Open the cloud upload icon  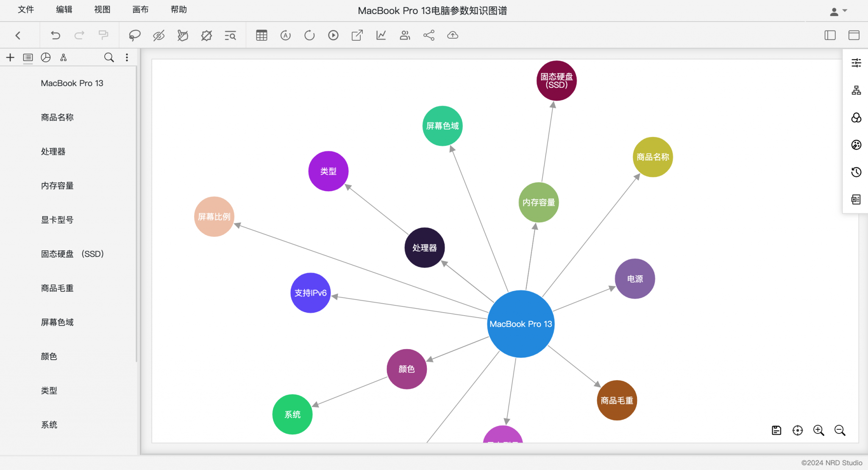[453, 35]
